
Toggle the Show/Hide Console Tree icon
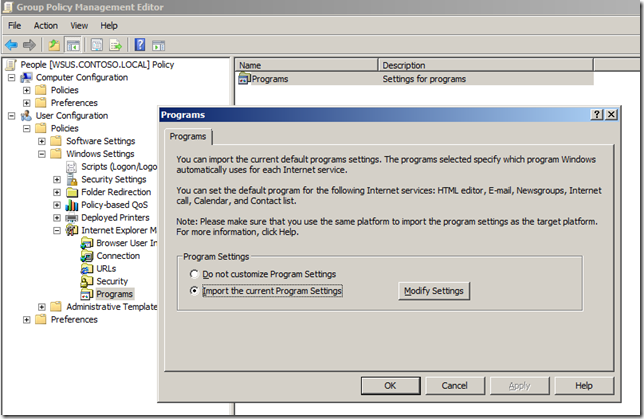pos(73,45)
